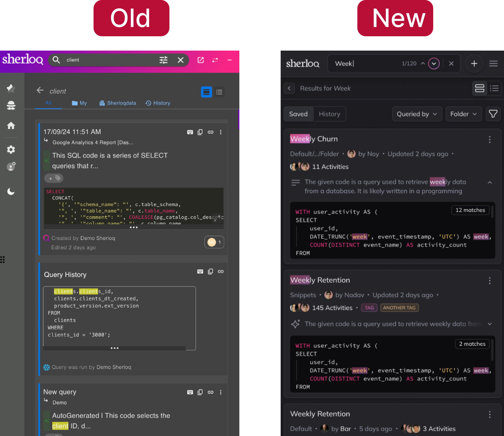Click the funnel filter icon
This screenshot has height=436, width=504.
(x=493, y=114)
